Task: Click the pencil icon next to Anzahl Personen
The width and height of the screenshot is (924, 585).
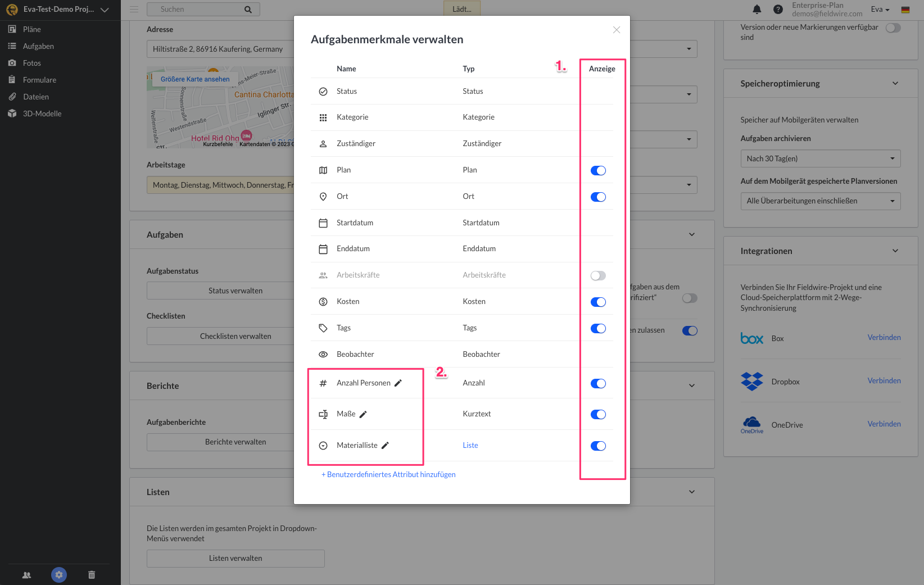Action: pos(398,383)
